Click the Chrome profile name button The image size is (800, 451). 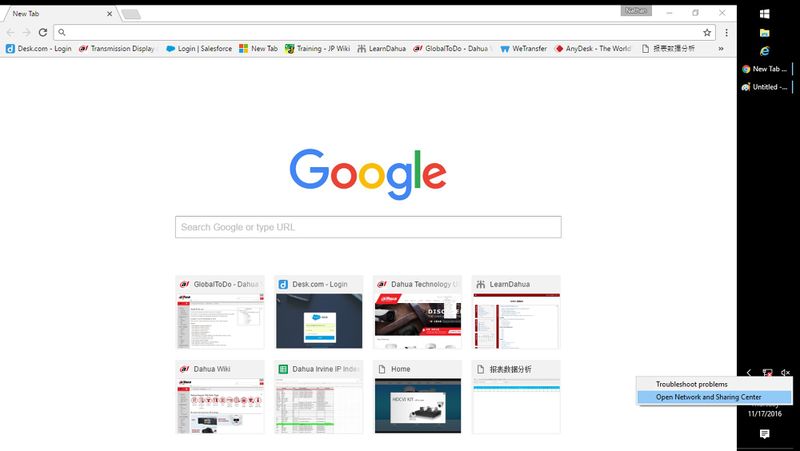coord(636,10)
